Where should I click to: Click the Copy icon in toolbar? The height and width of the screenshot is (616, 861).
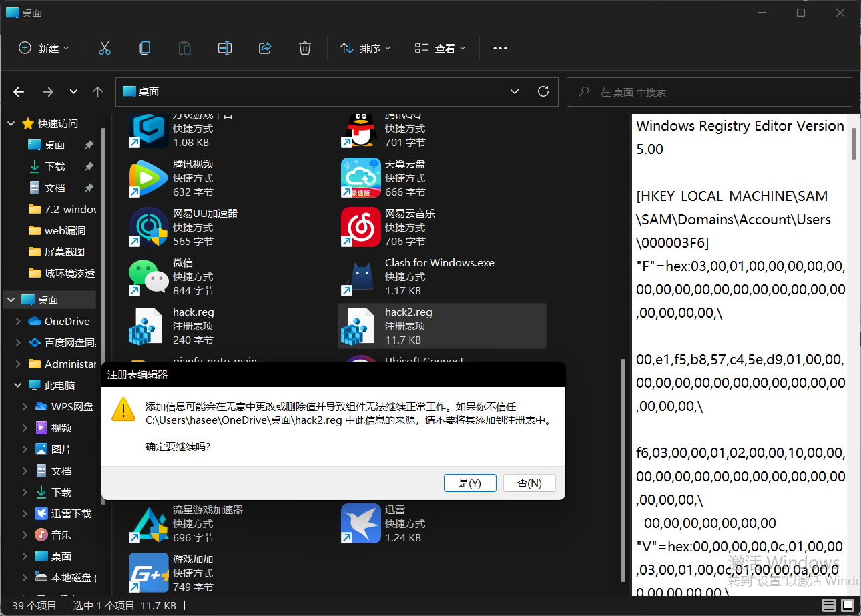pos(144,48)
